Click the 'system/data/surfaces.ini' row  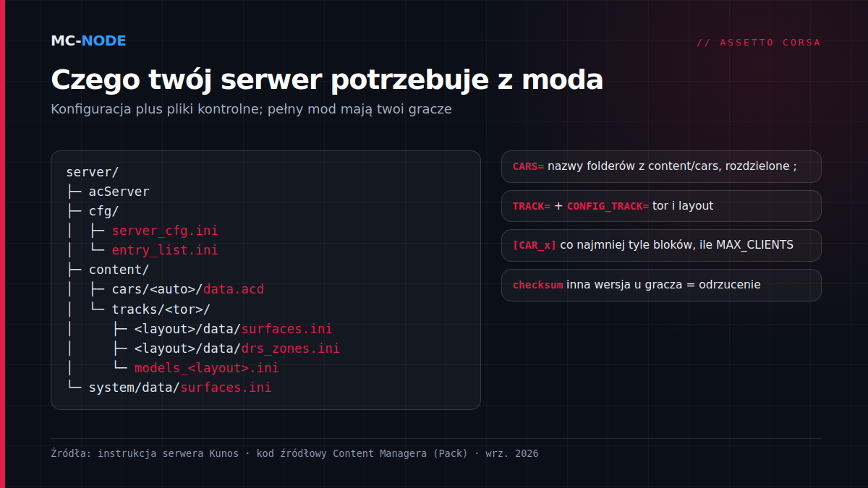point(169,388)
